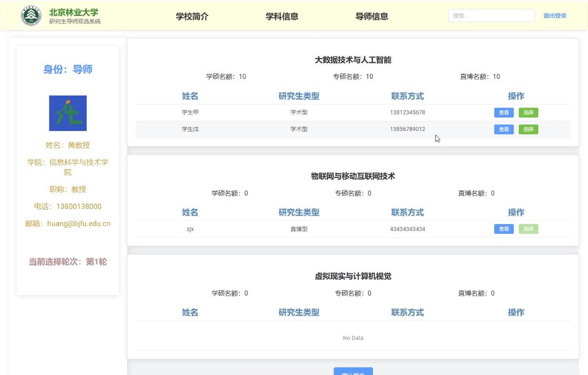Open the 学校简介 navigation menu
The image size is (588, 375).
192,16
